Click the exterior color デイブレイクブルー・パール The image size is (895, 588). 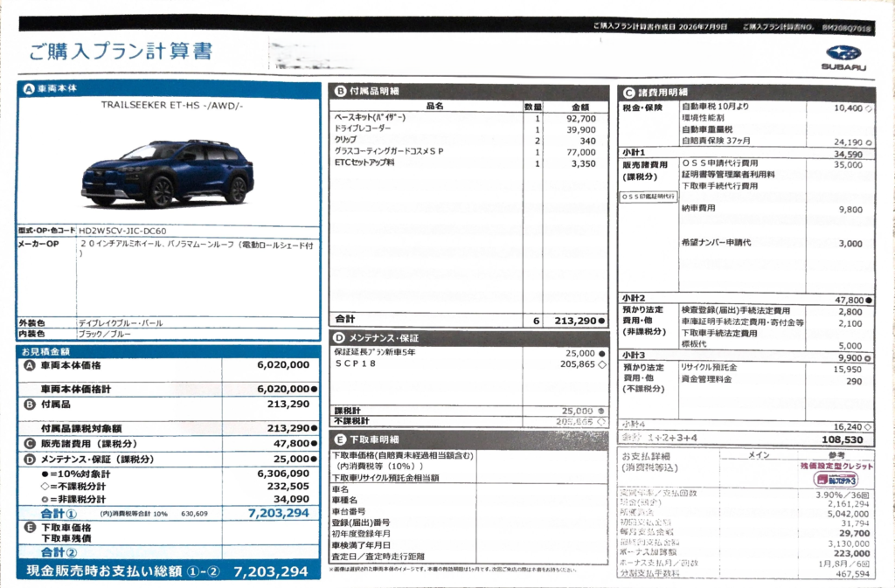point(121,322)
